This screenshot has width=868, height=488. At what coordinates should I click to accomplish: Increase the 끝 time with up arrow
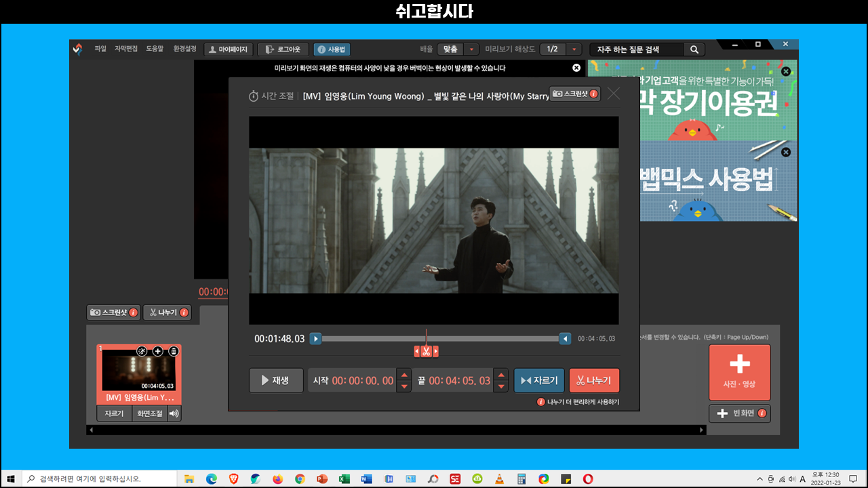(501, 375)
